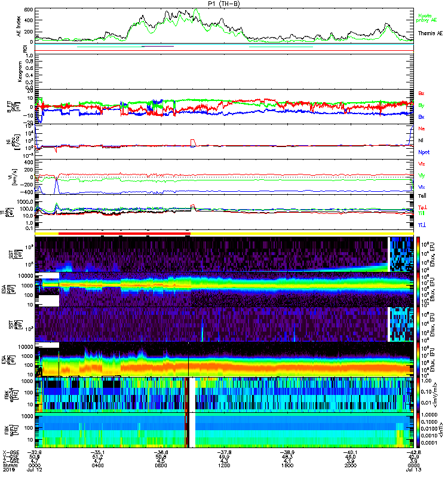Click the "Keogram" axis label

20,71
